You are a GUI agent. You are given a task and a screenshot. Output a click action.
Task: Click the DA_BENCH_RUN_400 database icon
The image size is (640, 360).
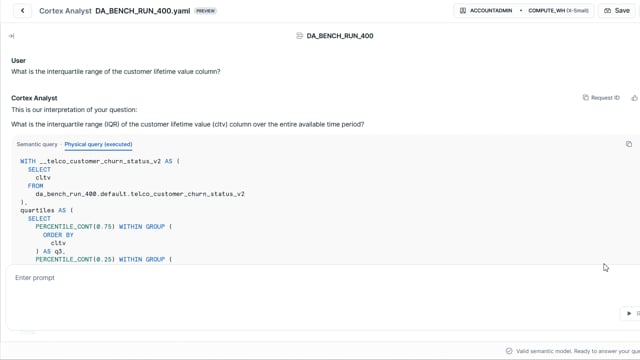(x=299, y=36)
